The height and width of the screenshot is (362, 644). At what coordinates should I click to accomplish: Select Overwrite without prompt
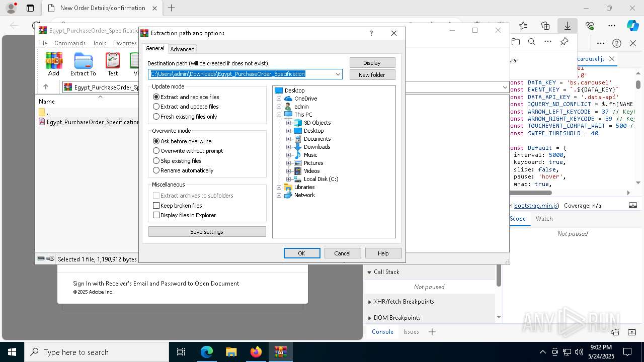click(x=188, y=151)
